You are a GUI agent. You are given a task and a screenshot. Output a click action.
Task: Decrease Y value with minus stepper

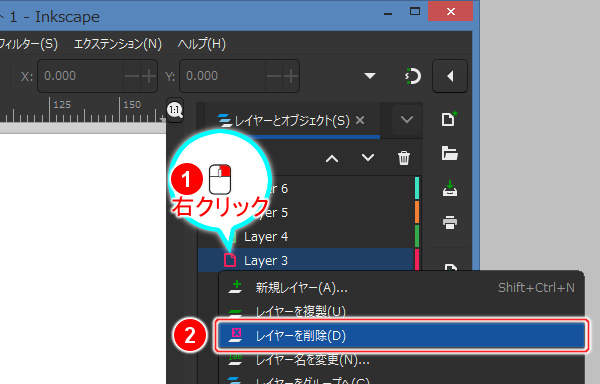pos(274,76)
